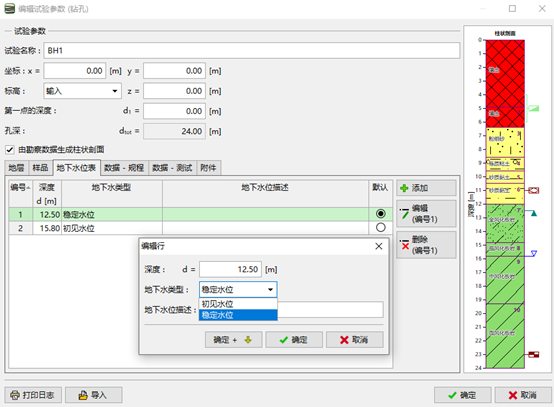Click the 试验名称 field containing BH1

[x=252, y=51]
